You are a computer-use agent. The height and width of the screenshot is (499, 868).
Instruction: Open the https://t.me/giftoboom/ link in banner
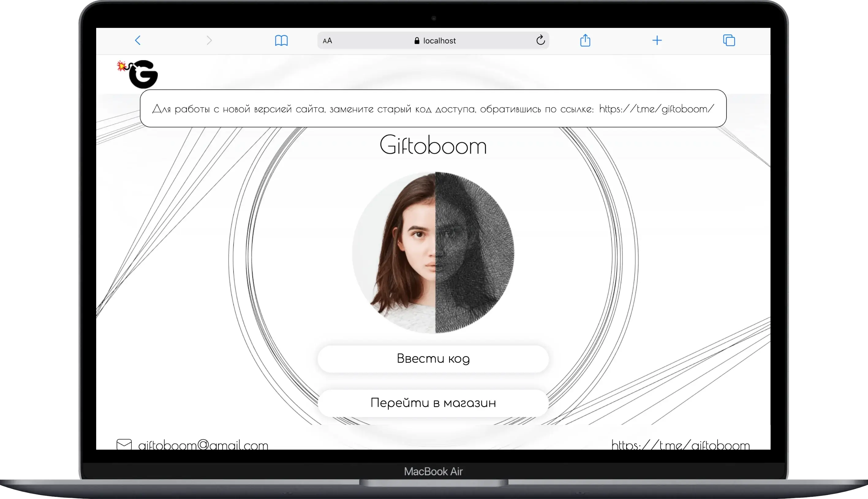[656, 109]
